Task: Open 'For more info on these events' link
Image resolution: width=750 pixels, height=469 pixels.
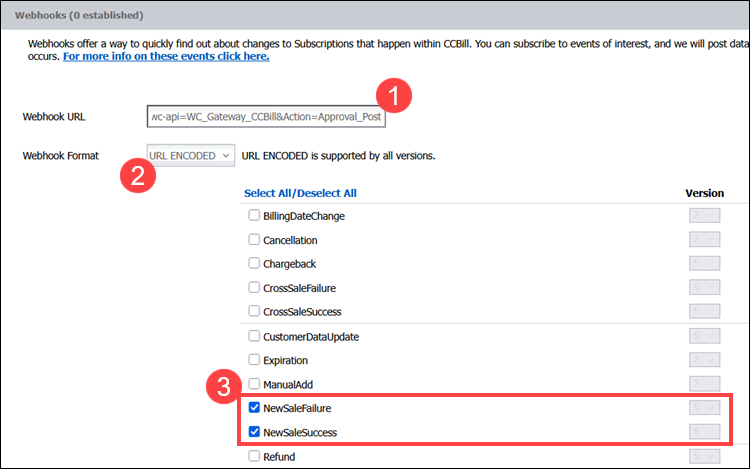Action: pos(166,56)
